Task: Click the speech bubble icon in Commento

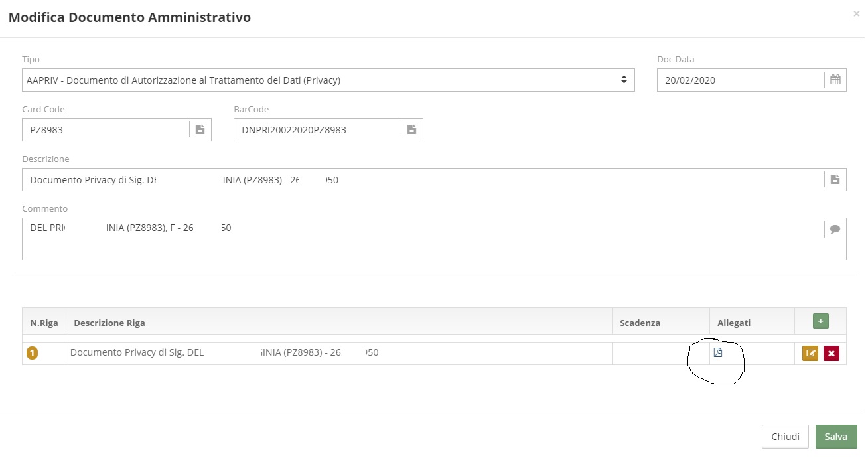Action: 835,229
